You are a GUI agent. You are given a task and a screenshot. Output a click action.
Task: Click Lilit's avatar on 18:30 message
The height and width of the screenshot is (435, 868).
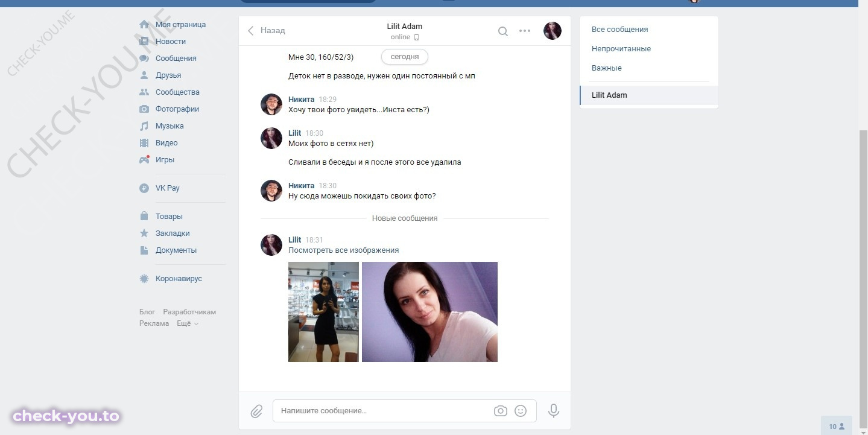click(x=271, y=138)
